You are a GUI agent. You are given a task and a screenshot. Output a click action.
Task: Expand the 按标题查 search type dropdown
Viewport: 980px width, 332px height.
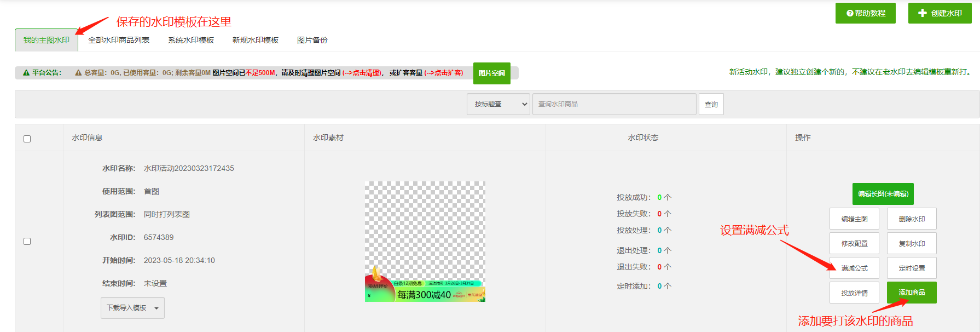pyautogui.click(x=498, y=104)
